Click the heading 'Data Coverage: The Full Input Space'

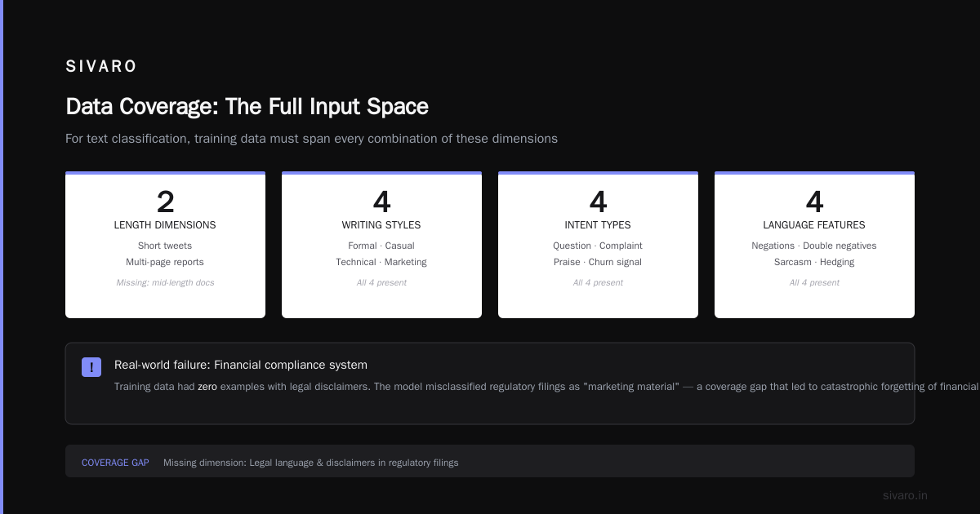pos(247,107)
